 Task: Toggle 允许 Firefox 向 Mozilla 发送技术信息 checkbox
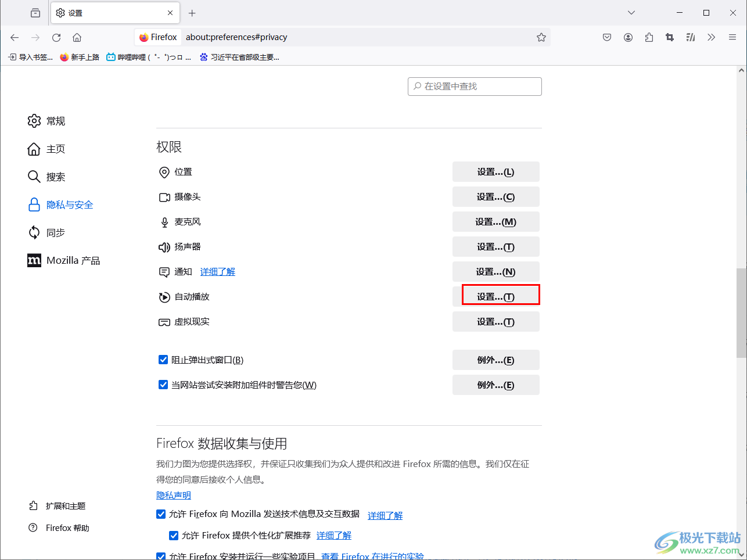[161, 514]
